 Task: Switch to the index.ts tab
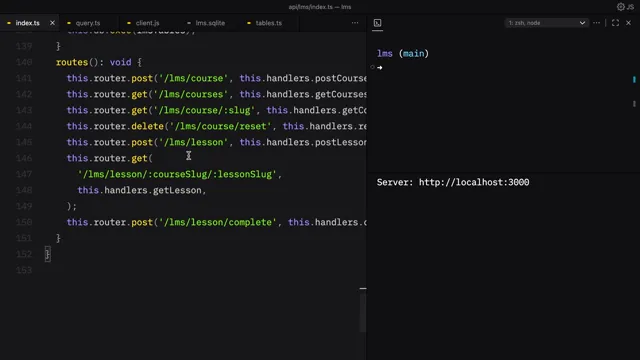click(x=27, y=23)
